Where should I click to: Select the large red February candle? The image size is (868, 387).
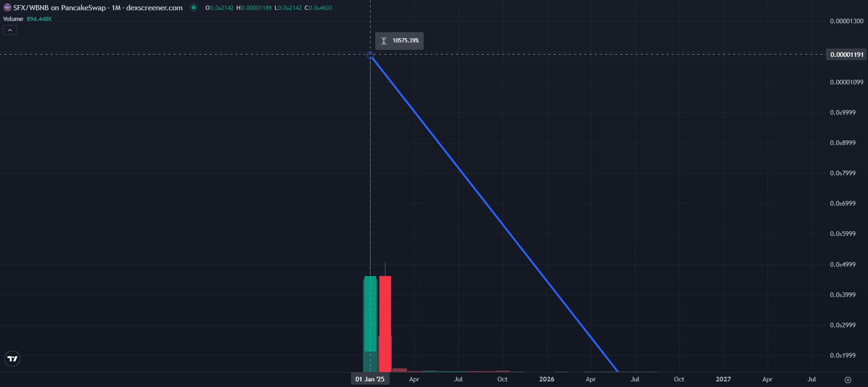point(385,324)
